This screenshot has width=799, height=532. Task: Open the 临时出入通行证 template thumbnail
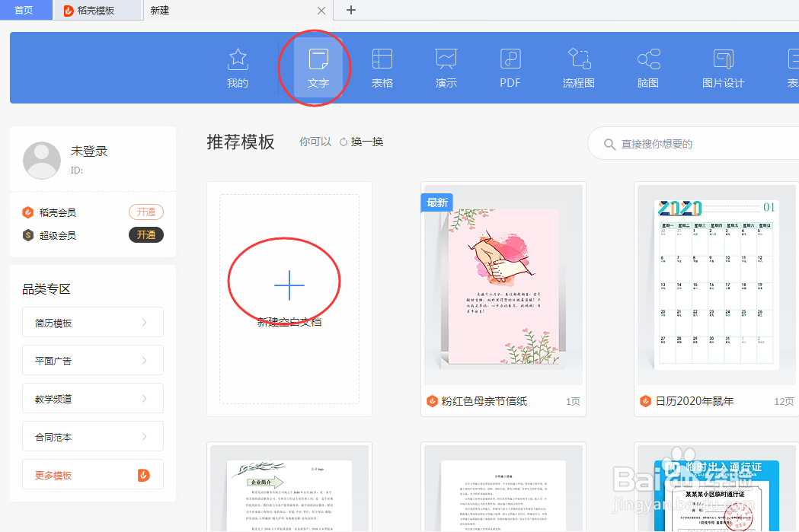click(717, 489)
